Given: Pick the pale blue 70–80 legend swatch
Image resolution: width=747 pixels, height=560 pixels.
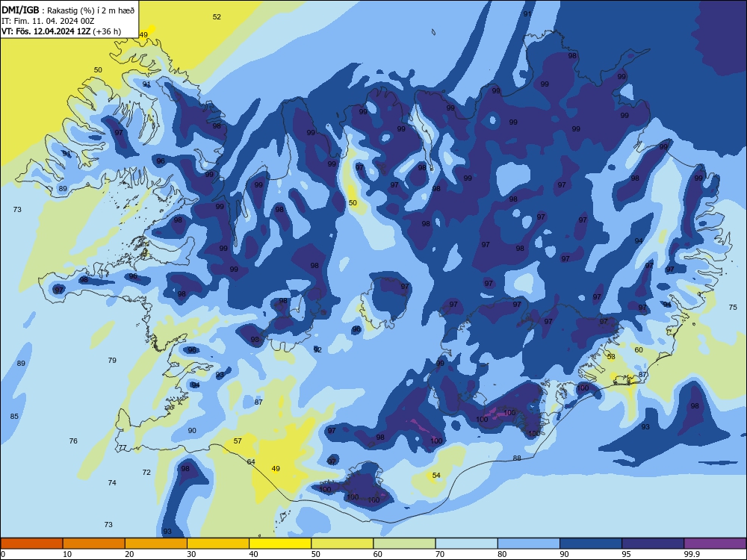Looking at the screenshot, I should pos(466,544).
